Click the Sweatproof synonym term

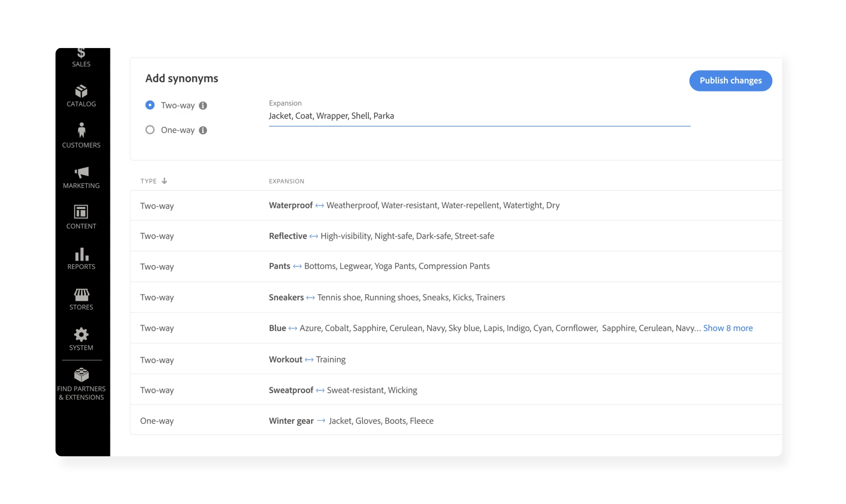point(291,390)
